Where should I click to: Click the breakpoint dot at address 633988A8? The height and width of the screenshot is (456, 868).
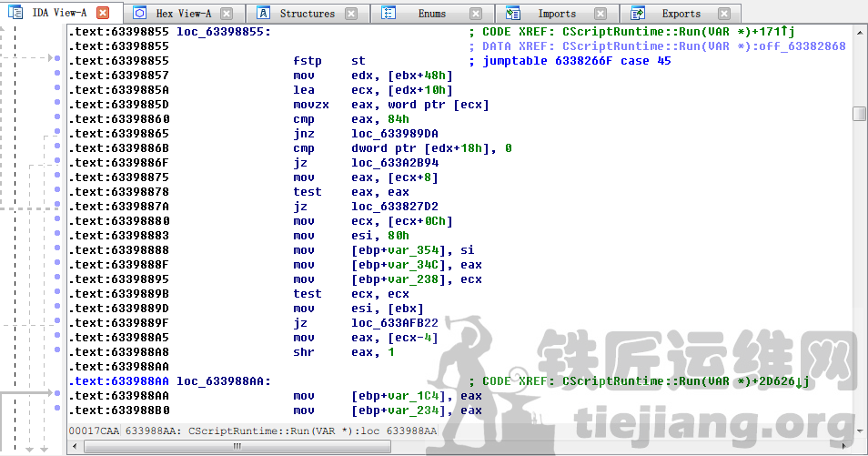(57, 350)
